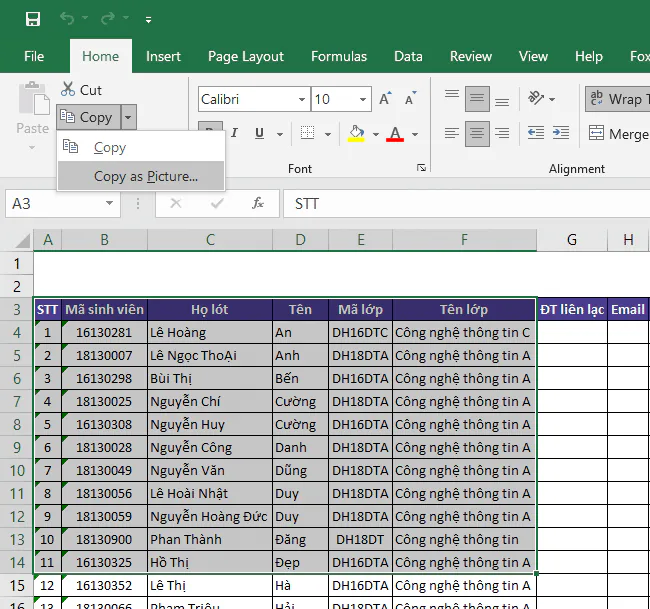Select row 15 header

17,585
